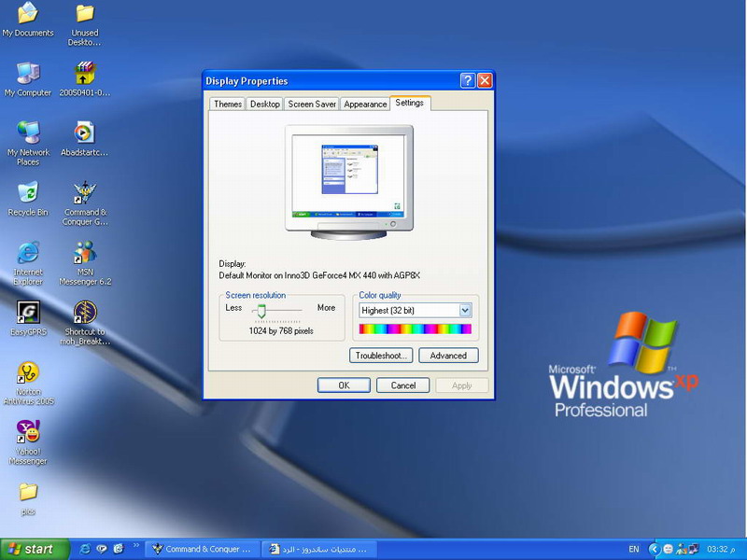Image resolution: width=747 pixels, height=560 pixels.
Task: Switch to the Themes tab
Action: coord(227,104)
